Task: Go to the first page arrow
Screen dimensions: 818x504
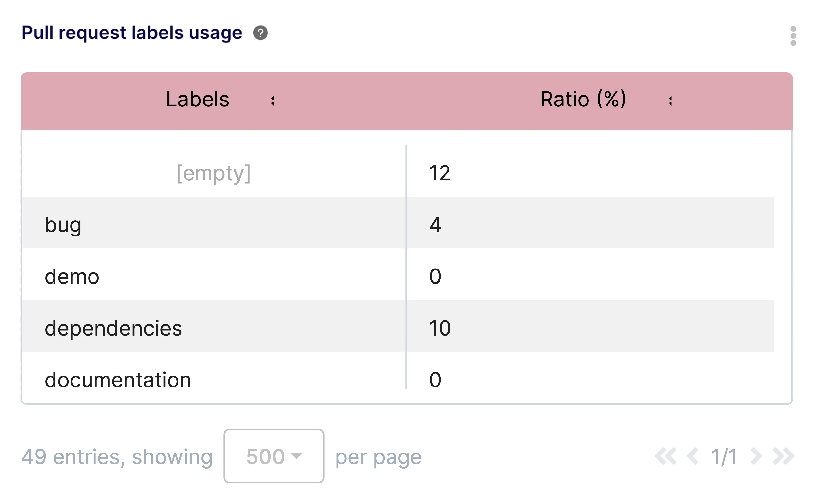Action: tap(665, 456)
